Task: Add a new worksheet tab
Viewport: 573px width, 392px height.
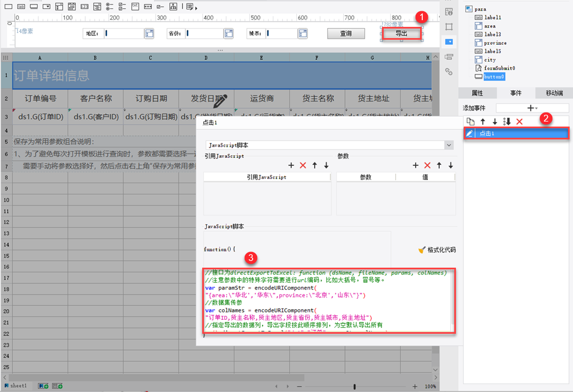Action: tap(44, 386)
